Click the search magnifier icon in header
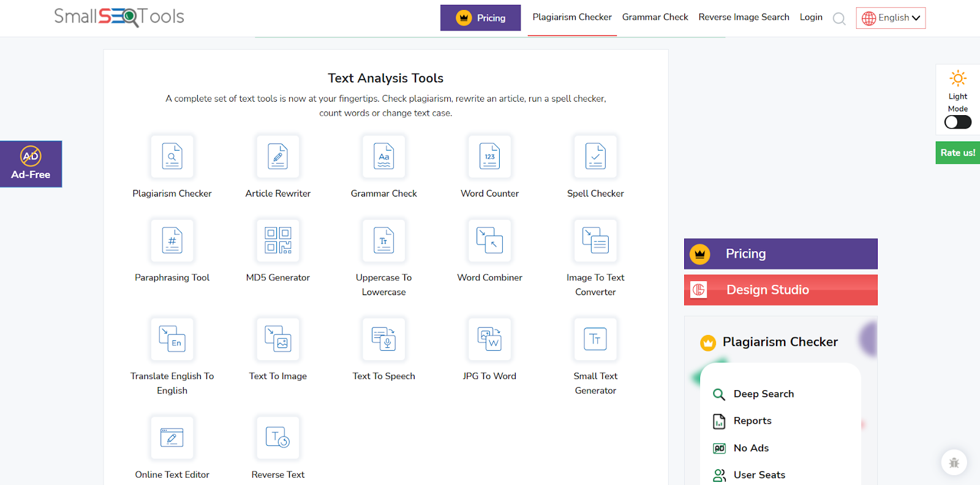980x485 pixels. tap(839, 19)
